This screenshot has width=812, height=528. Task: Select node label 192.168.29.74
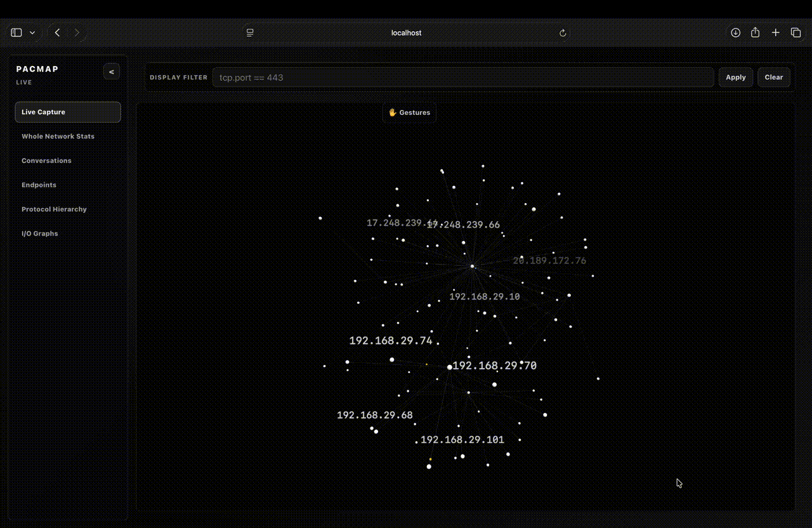tap(391, 341)
